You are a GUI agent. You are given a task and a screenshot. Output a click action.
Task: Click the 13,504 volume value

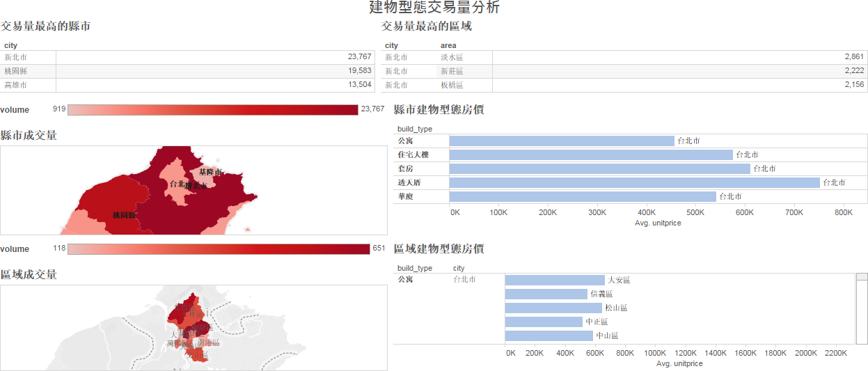[360, 85]
